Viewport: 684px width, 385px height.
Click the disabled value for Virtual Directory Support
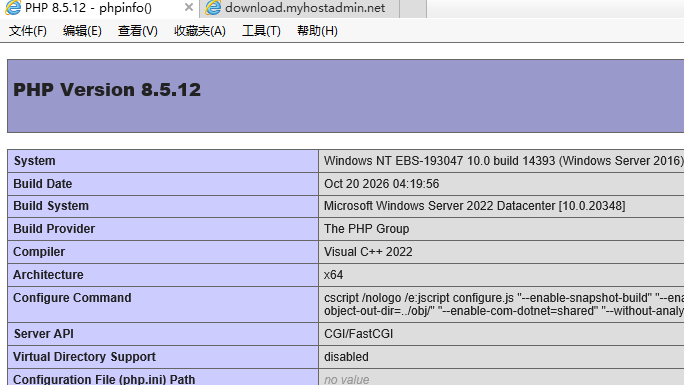click(346, 357)
